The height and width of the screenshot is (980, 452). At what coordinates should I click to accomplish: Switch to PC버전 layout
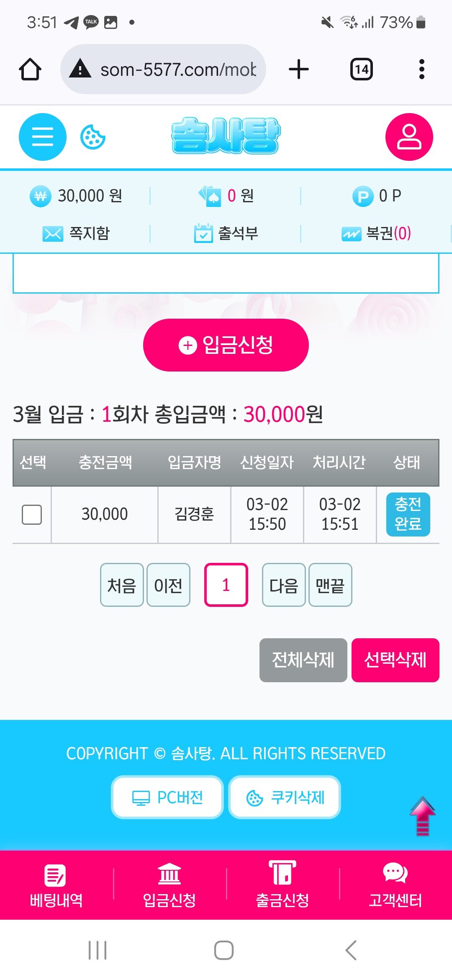click(167, 797)
